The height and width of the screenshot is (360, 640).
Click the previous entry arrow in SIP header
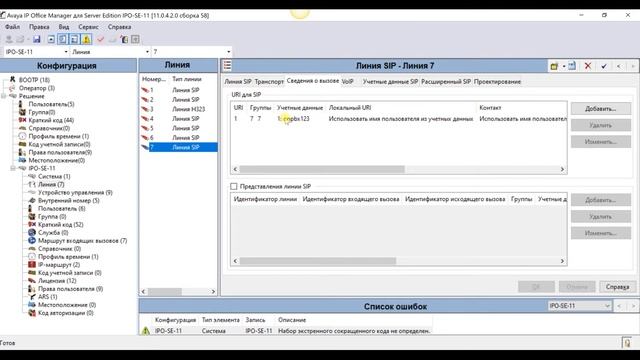click(619, 66)
